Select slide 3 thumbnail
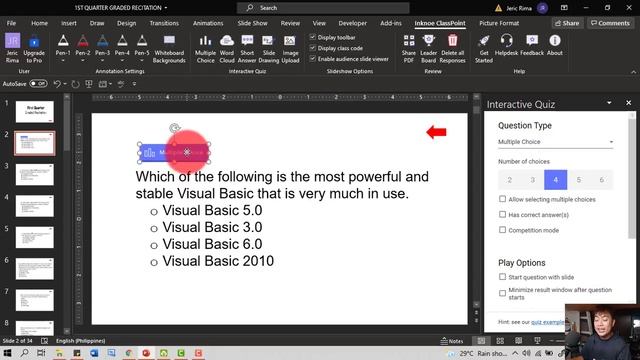Viewport: 640px width, 360px height. (35, 175)
